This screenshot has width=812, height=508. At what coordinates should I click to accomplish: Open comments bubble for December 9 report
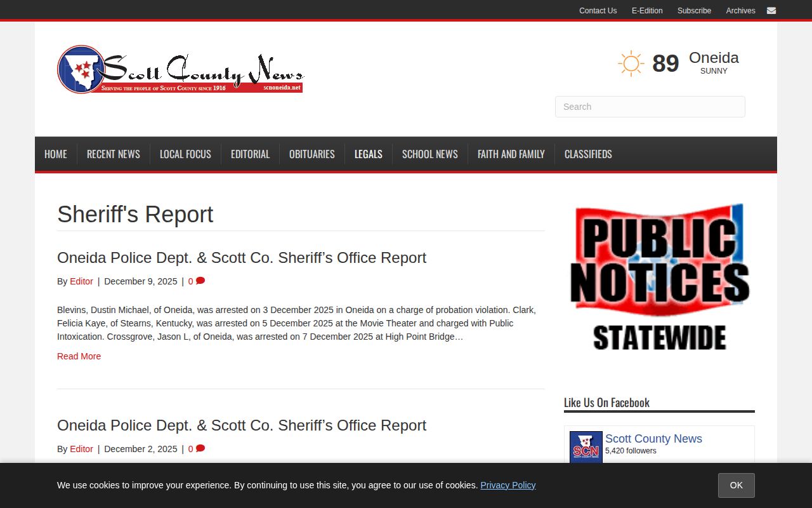pyautogui.click(x=200, y=281)
